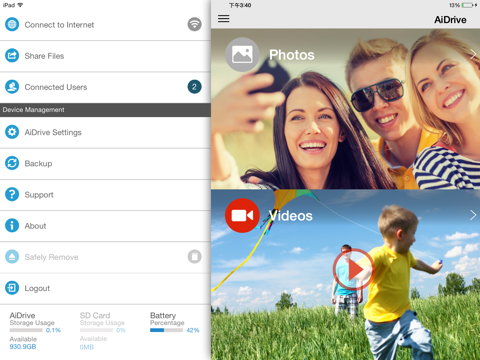Click the 930.9GB available value

[23, 347]
